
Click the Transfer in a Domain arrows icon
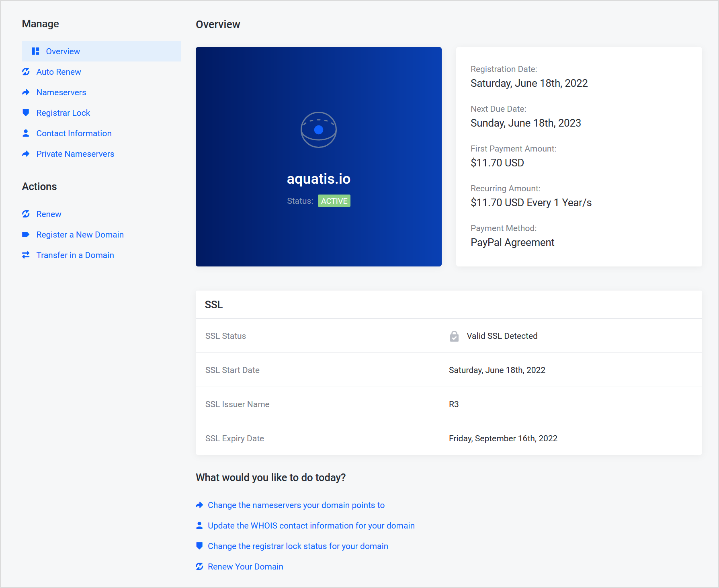[x=26, y=255]
